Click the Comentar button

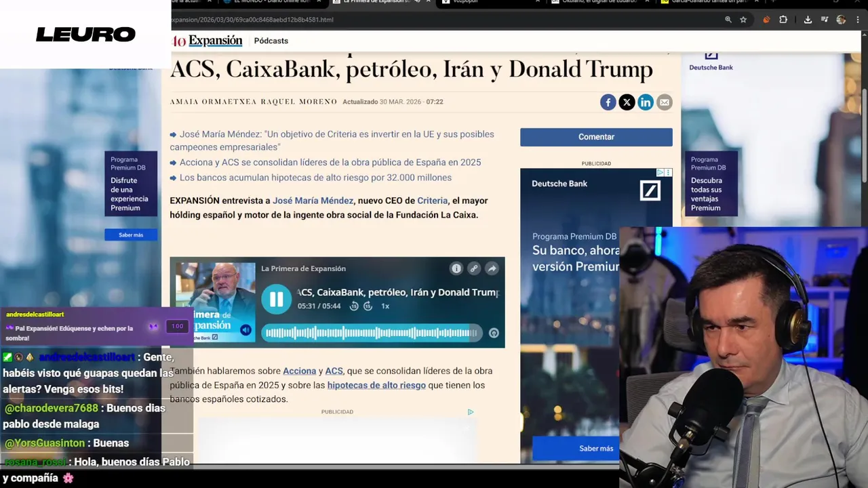coord(596,137)
